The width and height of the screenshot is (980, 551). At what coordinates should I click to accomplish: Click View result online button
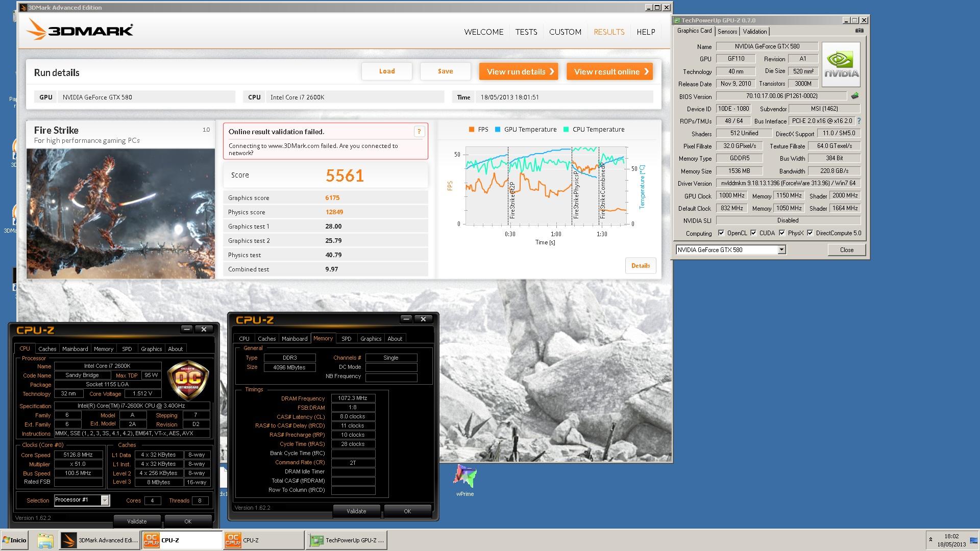click(609, 71)
